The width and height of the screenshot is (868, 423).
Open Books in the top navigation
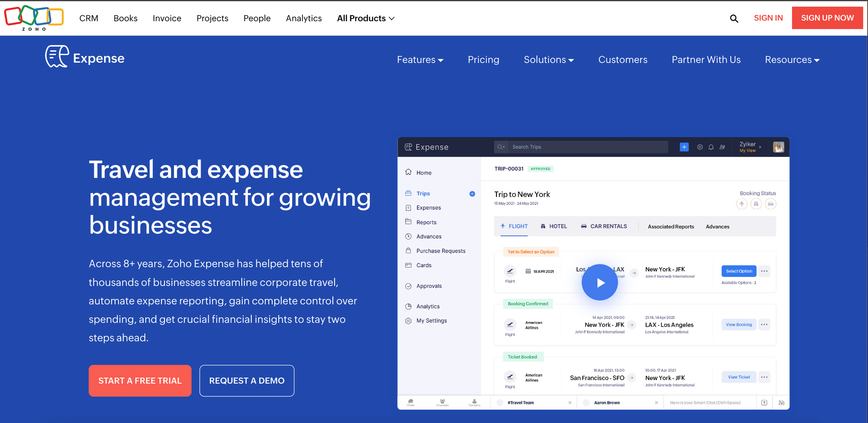(x=125, y=18)
